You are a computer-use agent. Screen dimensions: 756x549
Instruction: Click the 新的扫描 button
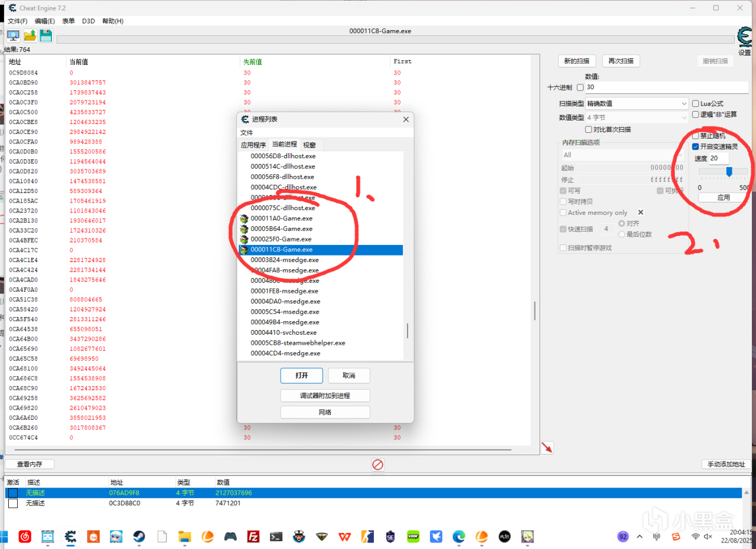point(576,61)
